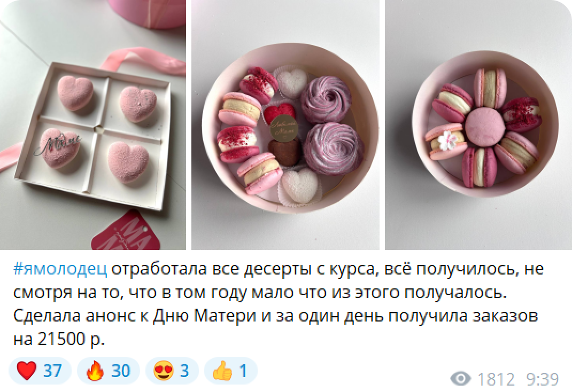This screenshot has width=572, height=392.
Task: React with the red heart emoji
Action: pos(40,371)
